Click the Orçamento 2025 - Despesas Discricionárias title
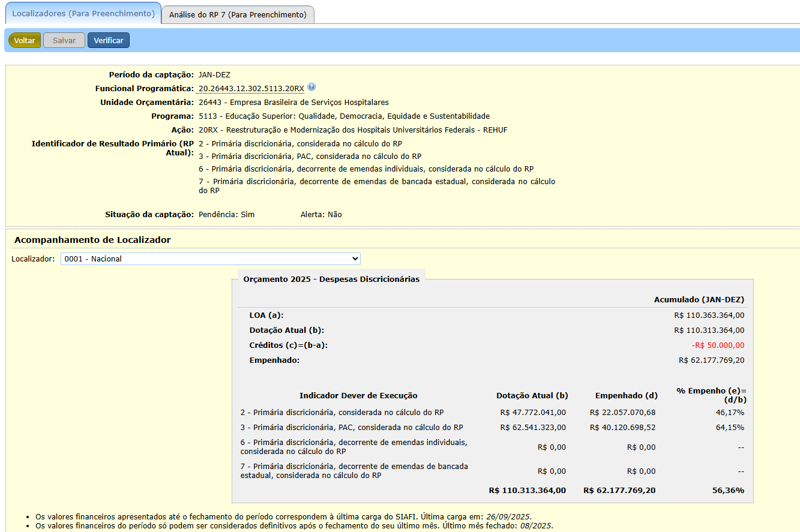Screen dimensions: 800x532 pyautogui.click(x=331, y=279)
